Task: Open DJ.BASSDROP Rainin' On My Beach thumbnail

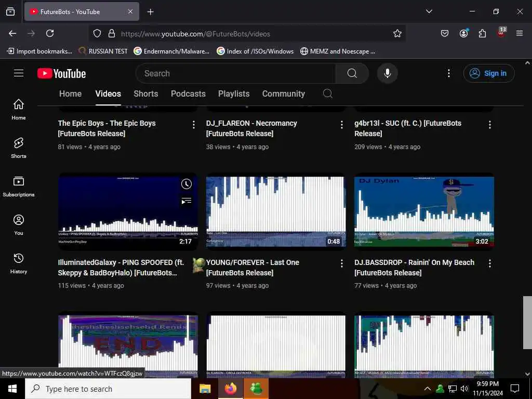Action: pyautogui.click(x=424, y=212)
